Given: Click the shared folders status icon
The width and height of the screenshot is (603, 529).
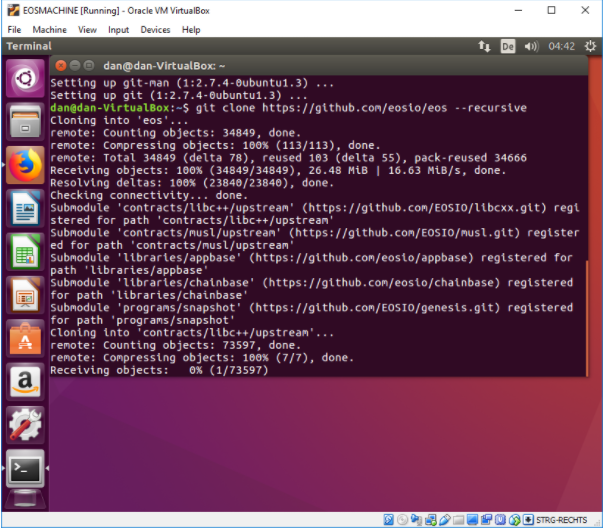Looking at the screenshot, I should [x=458, y=521].
